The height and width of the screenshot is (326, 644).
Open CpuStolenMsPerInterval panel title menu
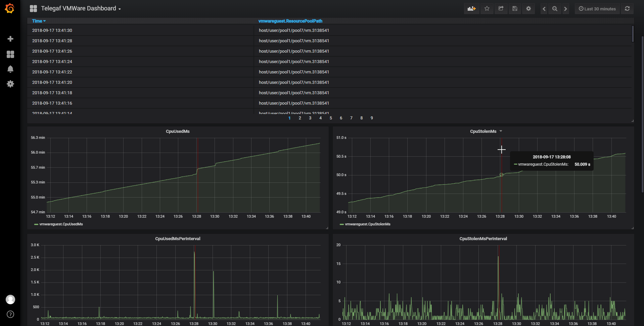[x=483, y=238]
